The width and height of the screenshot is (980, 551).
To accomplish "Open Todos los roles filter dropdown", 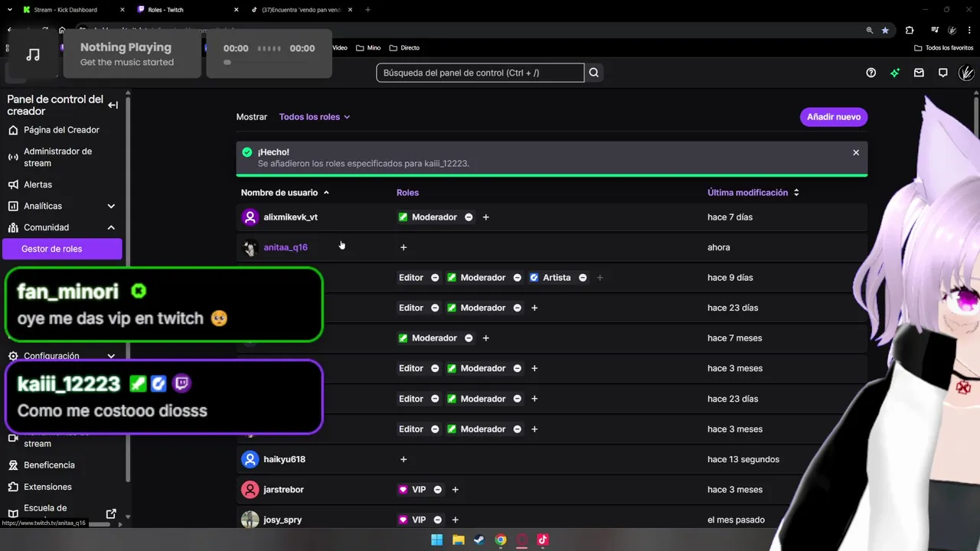I will point(315,117).
